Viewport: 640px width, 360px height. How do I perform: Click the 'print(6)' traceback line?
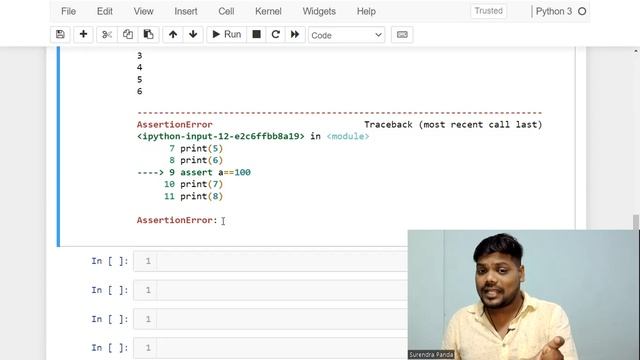pos(196,160)
